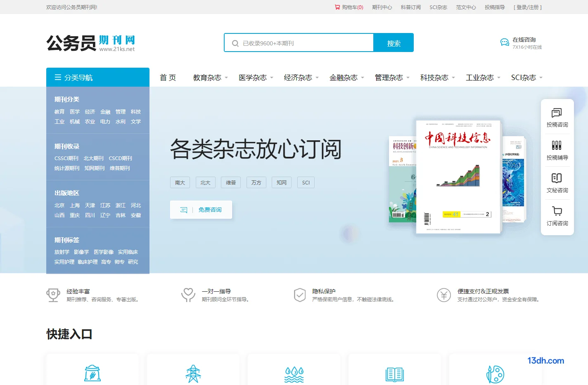The width and height of the screenshot is (588, 385).
Task: Open 教育 under 期刊分类
Action: (x=59, y=112)
